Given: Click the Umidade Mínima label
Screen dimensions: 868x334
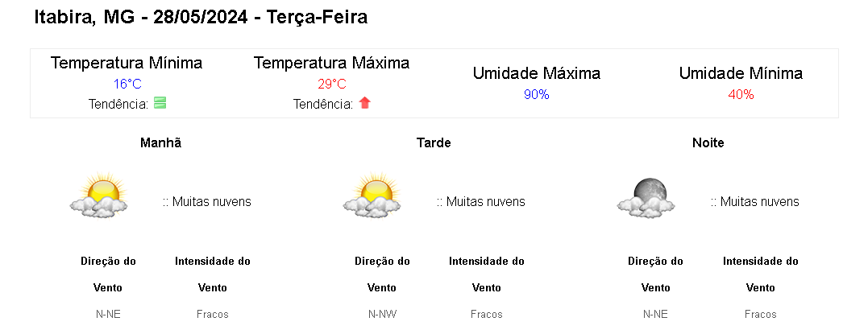Looking at the screenshot, I should point(741,73).
